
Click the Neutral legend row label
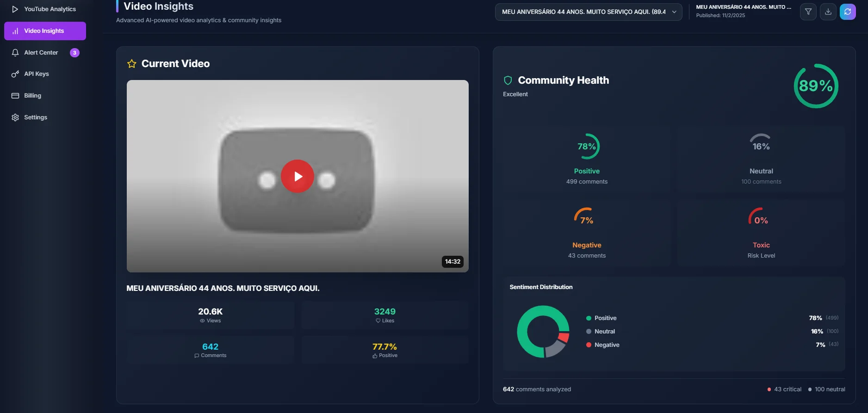click(605, 332)
